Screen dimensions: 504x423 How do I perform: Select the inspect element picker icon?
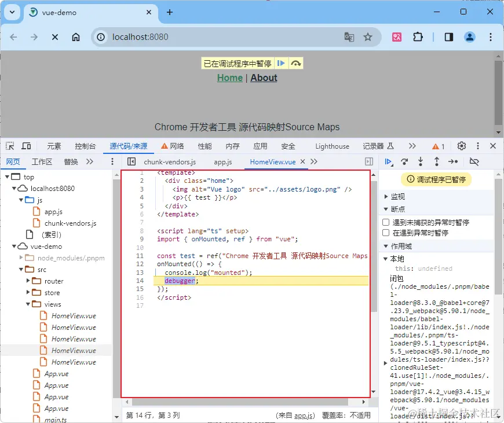(10, 146)
